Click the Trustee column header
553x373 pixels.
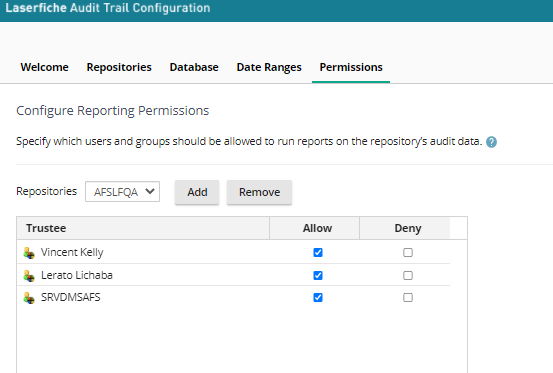(143, 228)
